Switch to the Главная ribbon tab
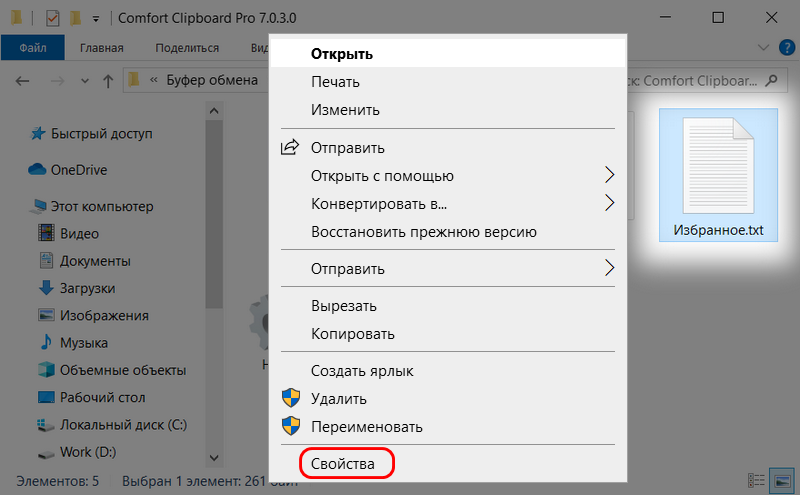The width and height of the screenshot is (800, 495). coord(102,48)
